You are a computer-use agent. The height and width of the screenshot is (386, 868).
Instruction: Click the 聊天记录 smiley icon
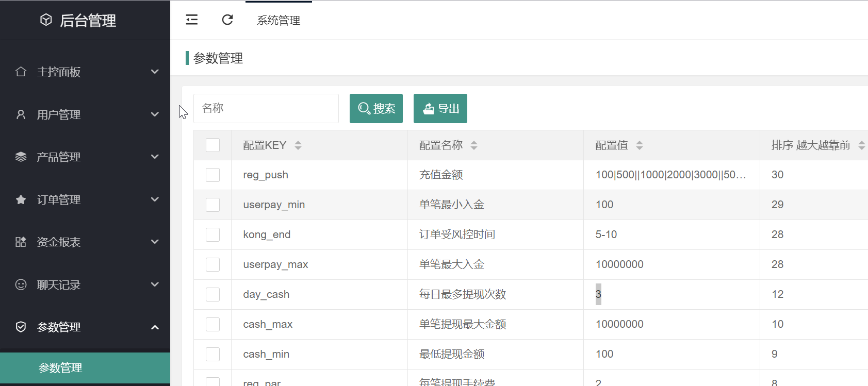coord(21,284)
